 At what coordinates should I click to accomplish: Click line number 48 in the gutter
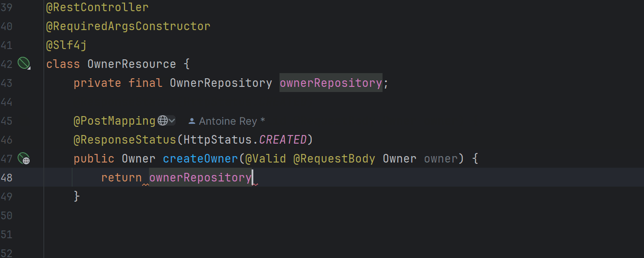click(7, 178)
